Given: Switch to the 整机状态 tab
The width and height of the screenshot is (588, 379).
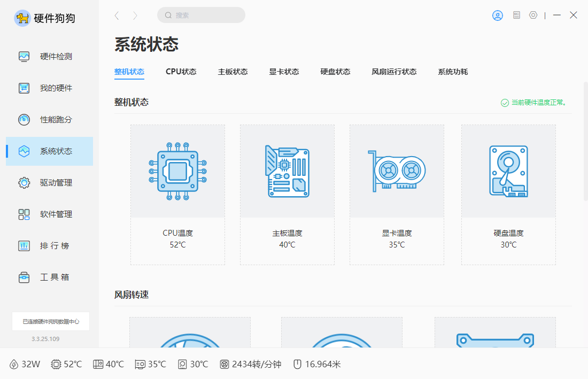Looking at the screenshot, I should tap(129, 72).
